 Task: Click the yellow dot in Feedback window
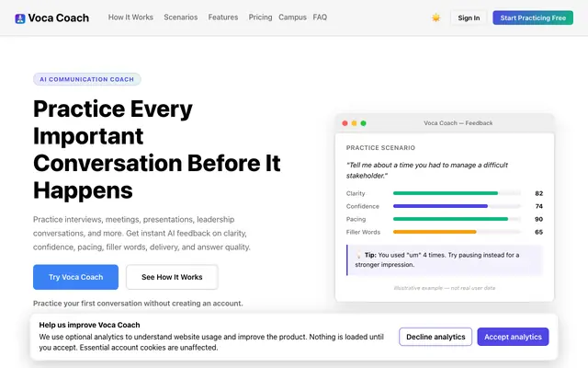click(x=354, y=123)
